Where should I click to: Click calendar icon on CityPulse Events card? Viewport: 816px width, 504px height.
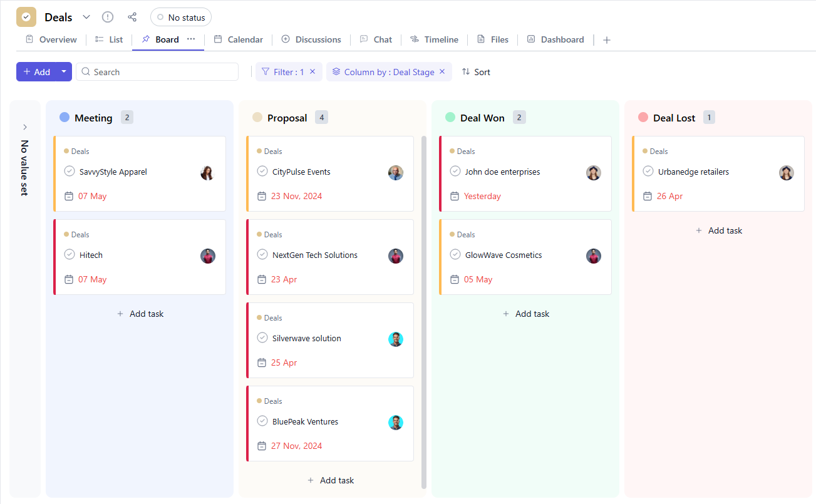coord(262,196)
